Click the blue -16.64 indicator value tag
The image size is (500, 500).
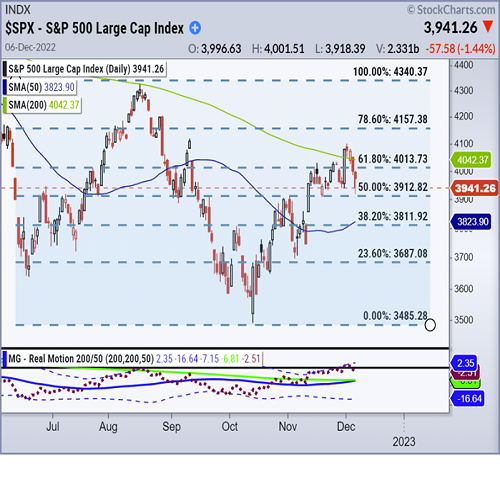(x=467, y=398)
